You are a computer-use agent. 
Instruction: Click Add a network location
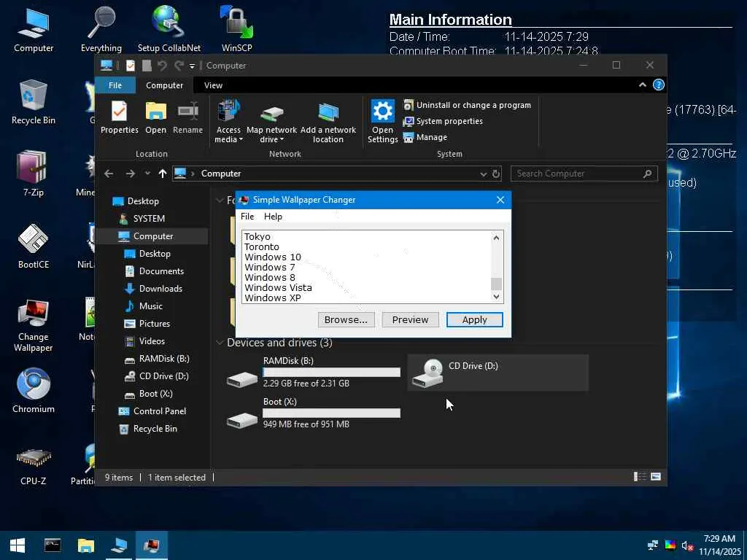click(x=328, y=122)
